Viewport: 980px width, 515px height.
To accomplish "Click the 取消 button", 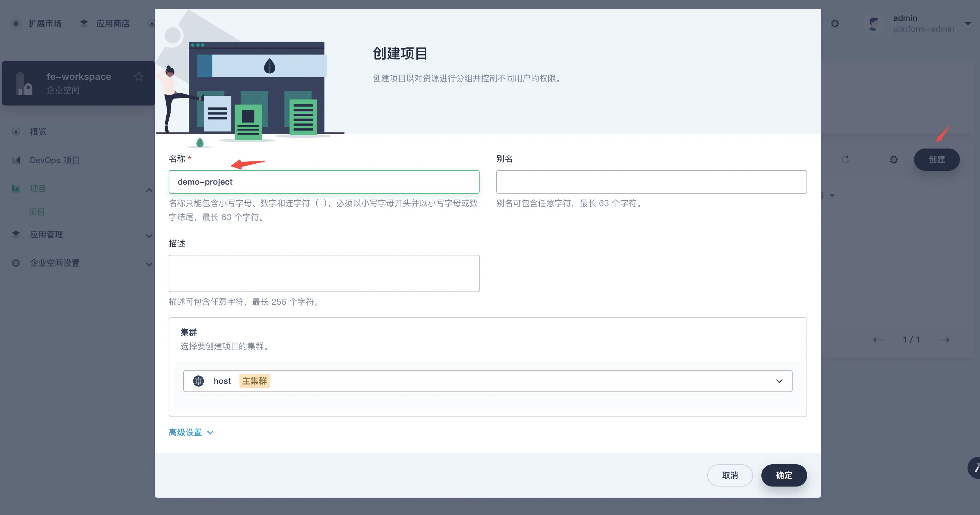I will click(x=730, y=475).
